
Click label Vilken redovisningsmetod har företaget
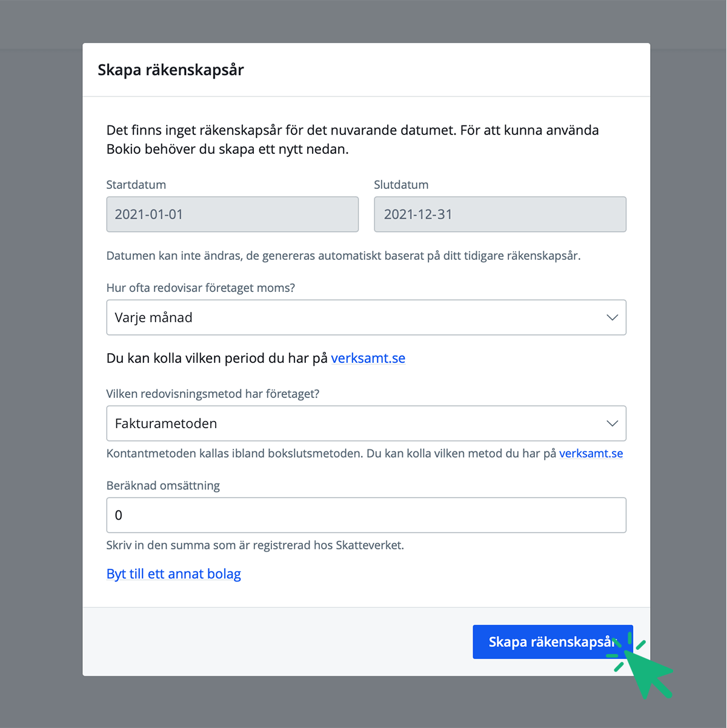[x=213, y=394]
